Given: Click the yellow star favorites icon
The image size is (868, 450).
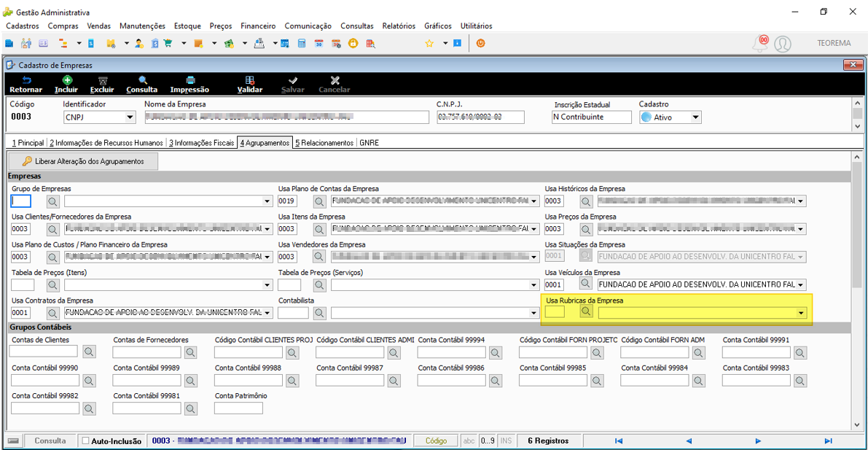Looking at the screenshot, I should coord(429,43).
